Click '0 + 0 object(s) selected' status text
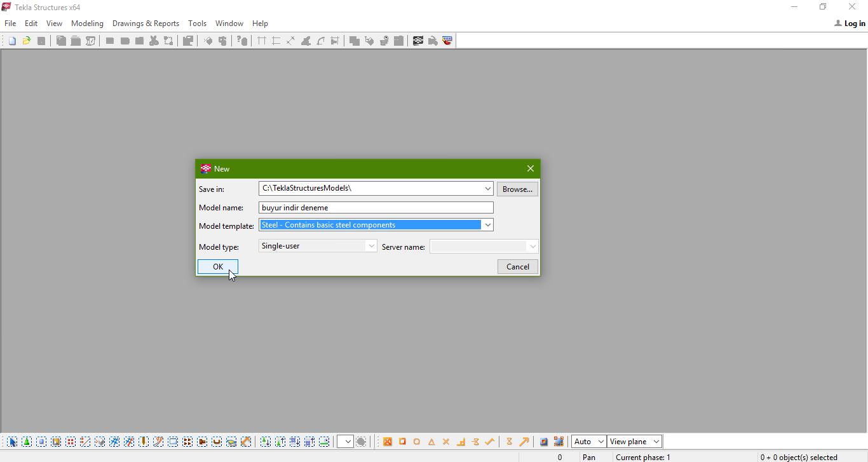The height and width of the screenshot is (462, 868). [799, 457]
